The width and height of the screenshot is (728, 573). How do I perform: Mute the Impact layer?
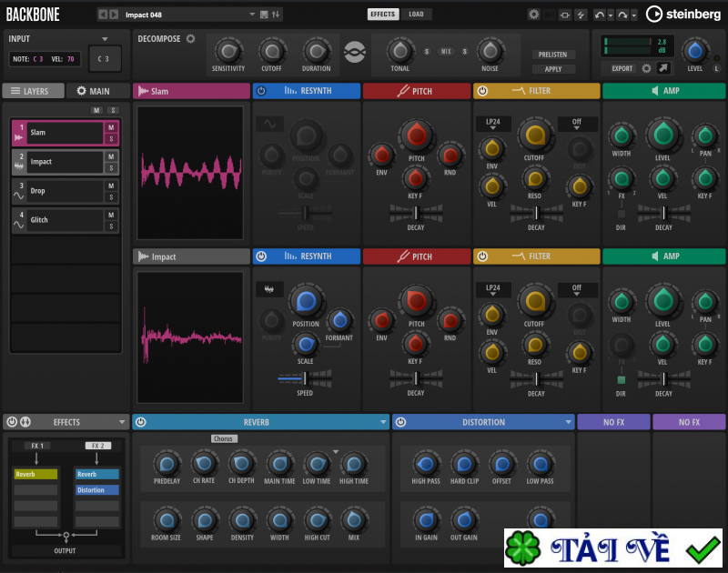[111, 156]
